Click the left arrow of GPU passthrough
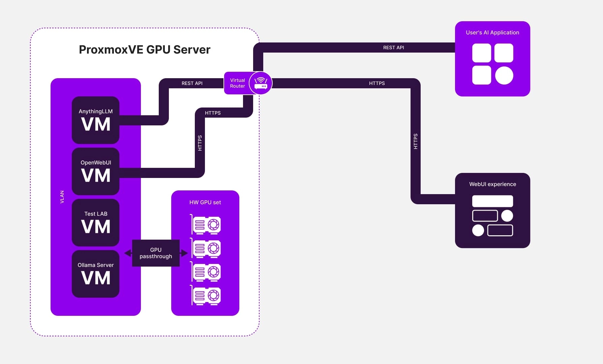 (128, 253)
